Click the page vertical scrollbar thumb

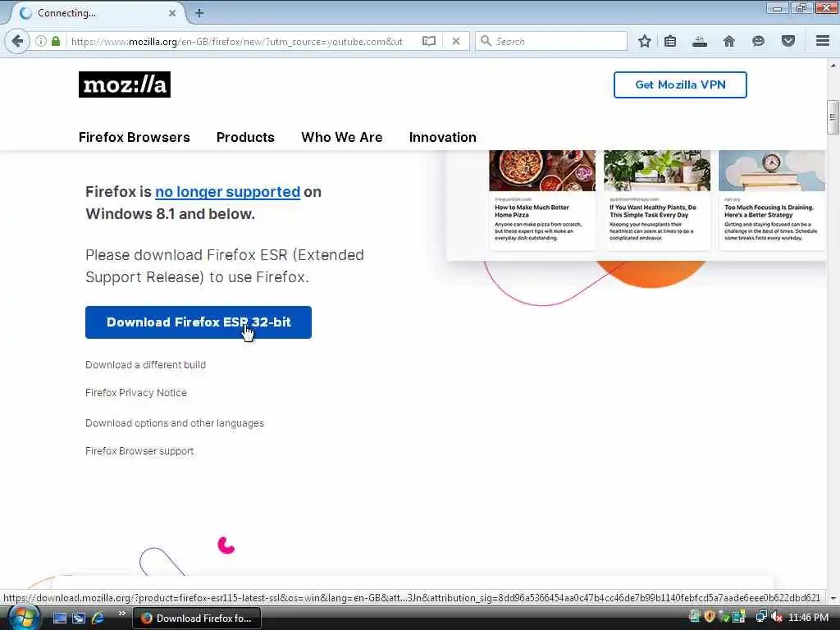(x=833, y=116)
